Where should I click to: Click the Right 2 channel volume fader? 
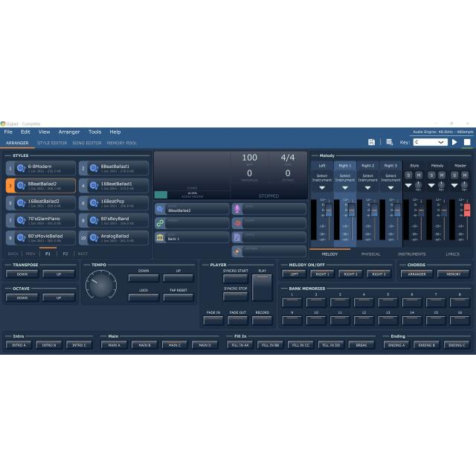[375, 210]
